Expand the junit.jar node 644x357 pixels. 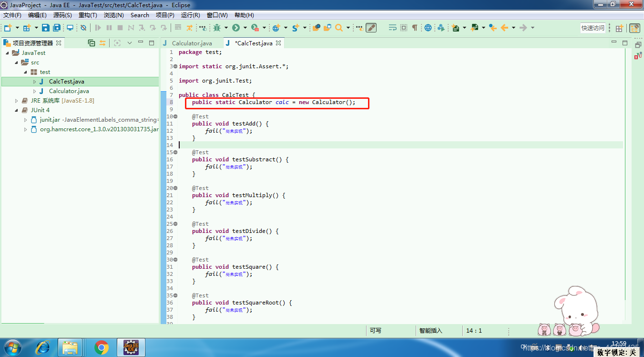(25, 120)
